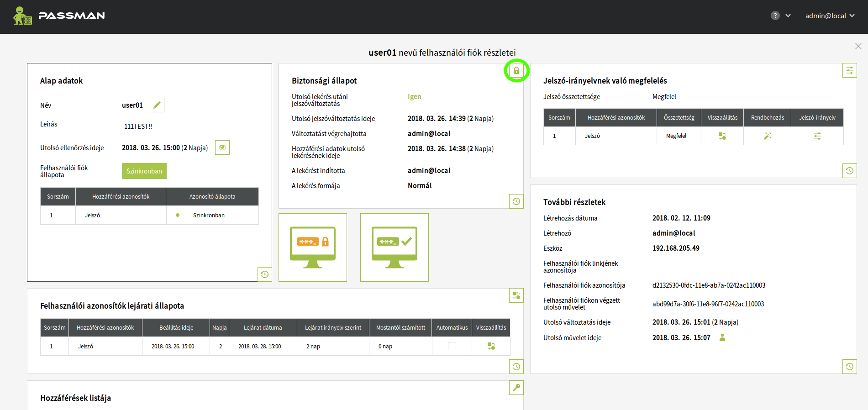Viewport: 868px width, 410px height.
Task: Open password policy settings sliders icon
Action: pos(849,70)
